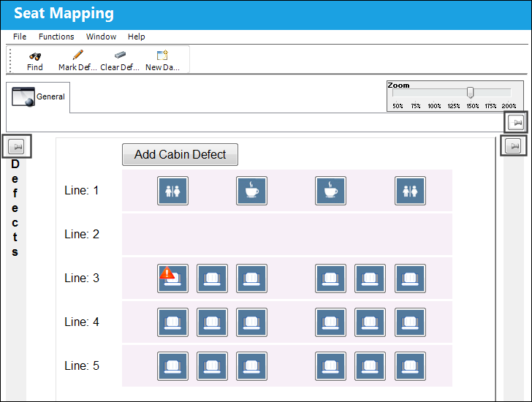Select the first seat in Line 5
Image resolution: width=532 pixels, height=402 pixels.
172,366
